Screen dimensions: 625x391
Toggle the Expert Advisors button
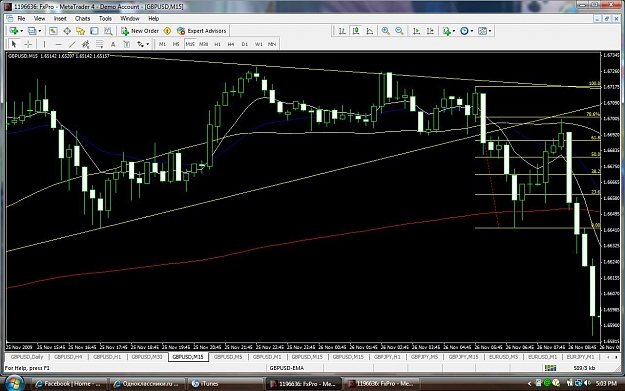pyautogui.click(x=202, y=31)
